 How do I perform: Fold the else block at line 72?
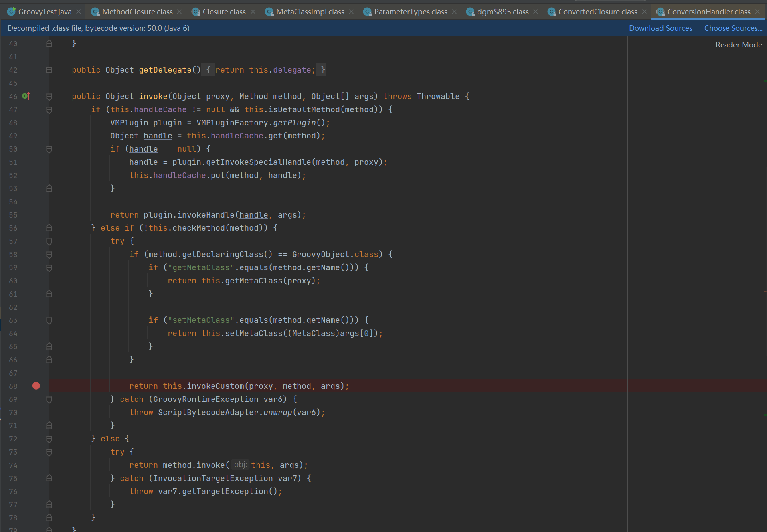(x=49, y=439)
